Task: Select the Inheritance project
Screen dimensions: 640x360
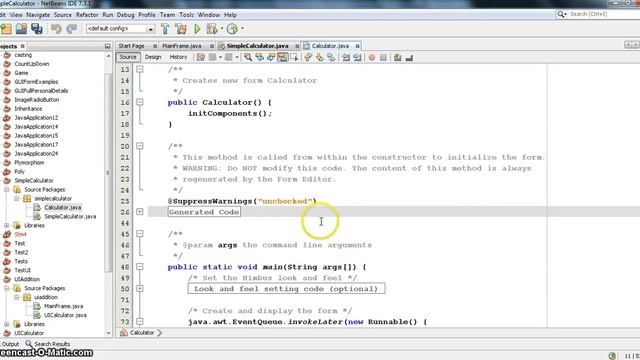Action: coord(28,109)
